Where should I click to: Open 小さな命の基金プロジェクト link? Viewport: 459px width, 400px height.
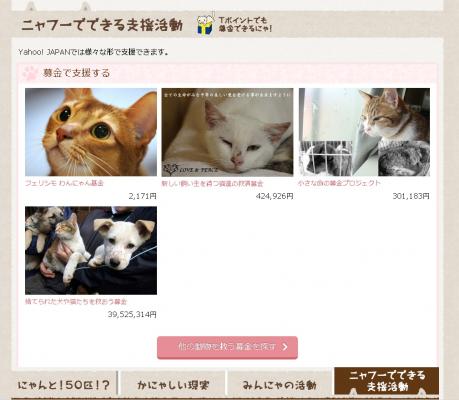(x=339, y=183)
